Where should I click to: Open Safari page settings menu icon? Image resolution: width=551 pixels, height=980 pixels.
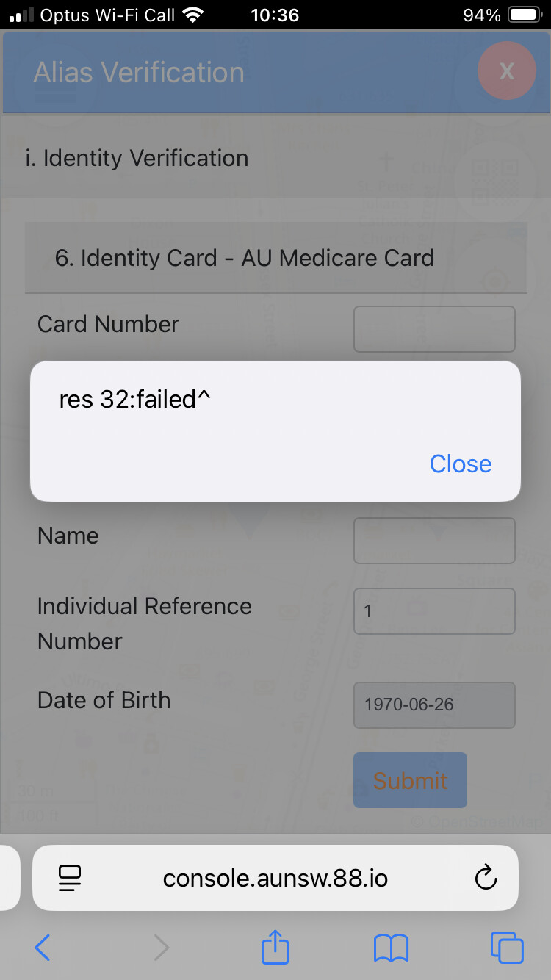pos(70,878)
